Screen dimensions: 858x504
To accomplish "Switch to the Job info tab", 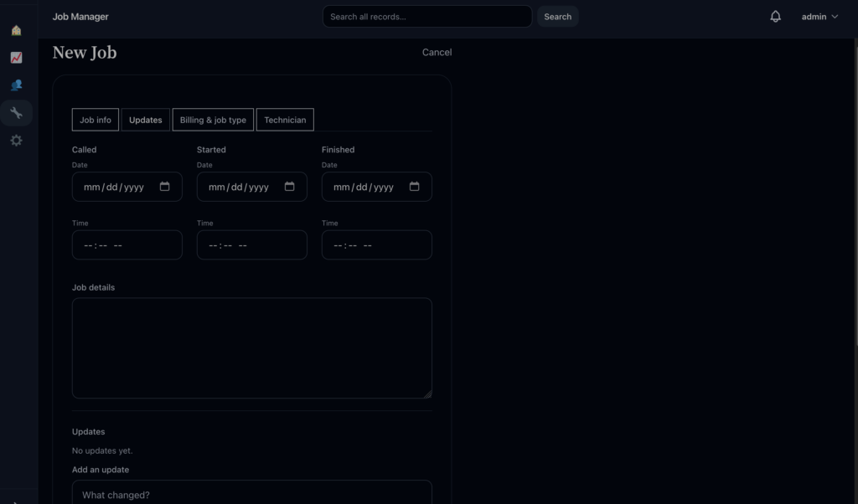I will pyautogui.click(x=96, y=120).
